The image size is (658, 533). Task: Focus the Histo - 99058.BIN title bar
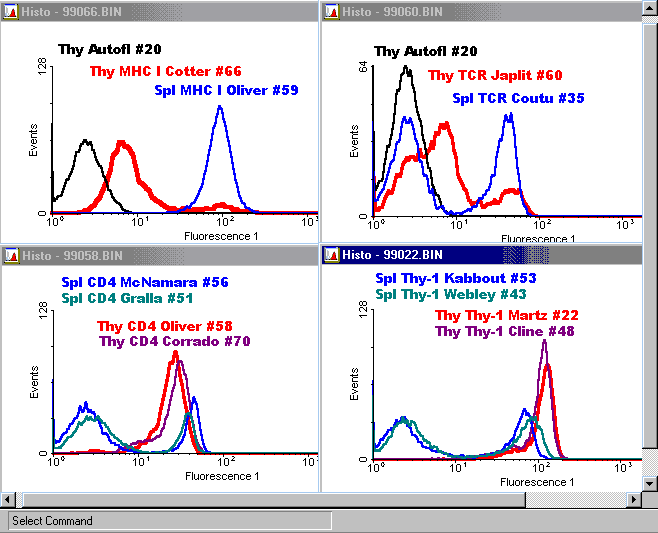point(160,255)
